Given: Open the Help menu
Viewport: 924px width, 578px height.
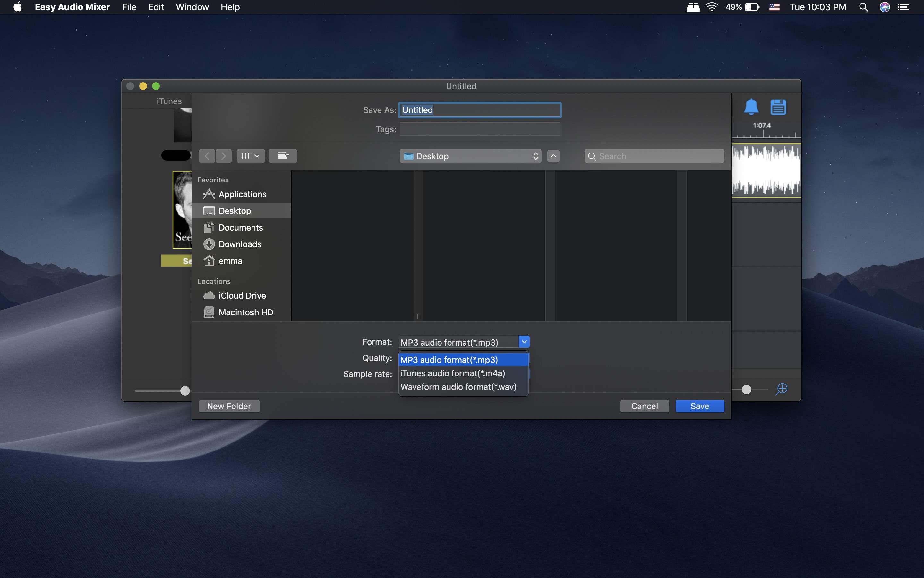Looking at the screenshot, I should pyautogui.click(x=230, y=7).
